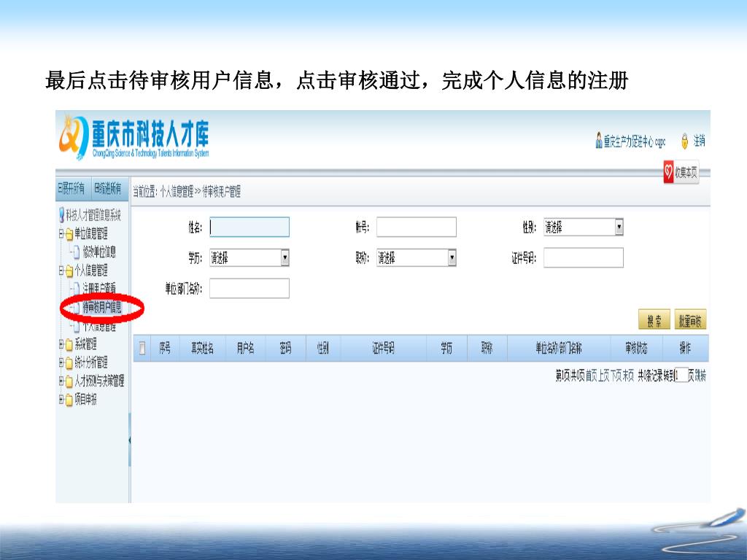Viewport: 747px width, 560px height.
Task: Click the 批量审核 button
Action: click(690, 320)
